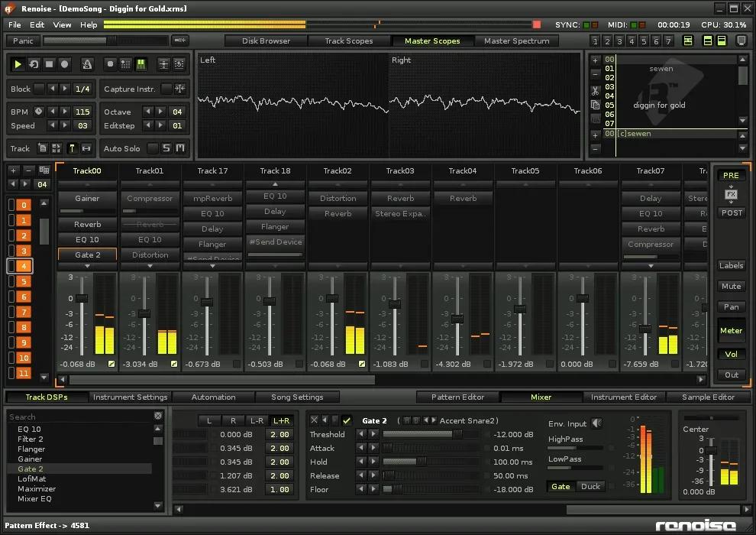Click the loop pattern icon beside Play
Image resolution: width=756 pixels, height=535 pixels.
pos(34,65)
